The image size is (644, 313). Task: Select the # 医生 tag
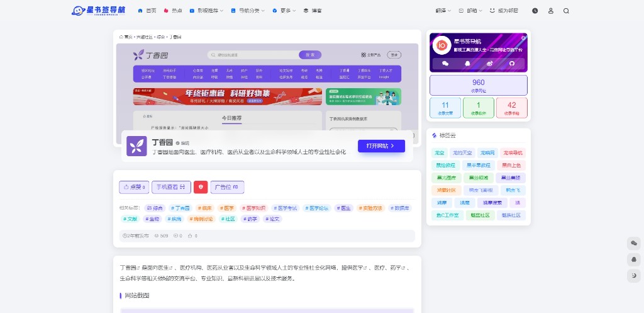click(x=344, y=208)
